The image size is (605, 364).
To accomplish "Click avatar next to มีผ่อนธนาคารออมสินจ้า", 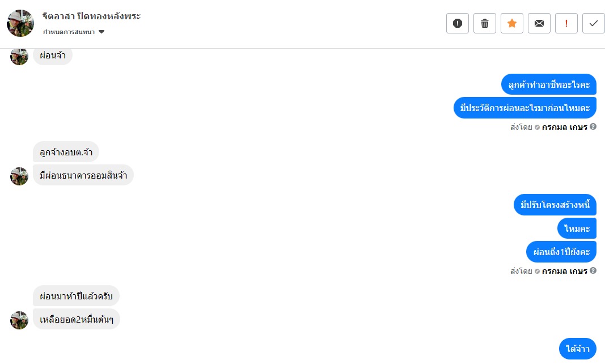I will click(19, 176).
